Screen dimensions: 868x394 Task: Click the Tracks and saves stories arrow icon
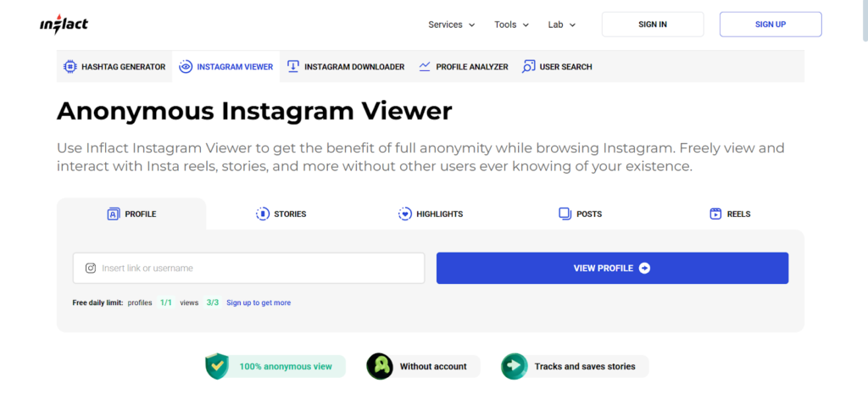pos(514,366)
